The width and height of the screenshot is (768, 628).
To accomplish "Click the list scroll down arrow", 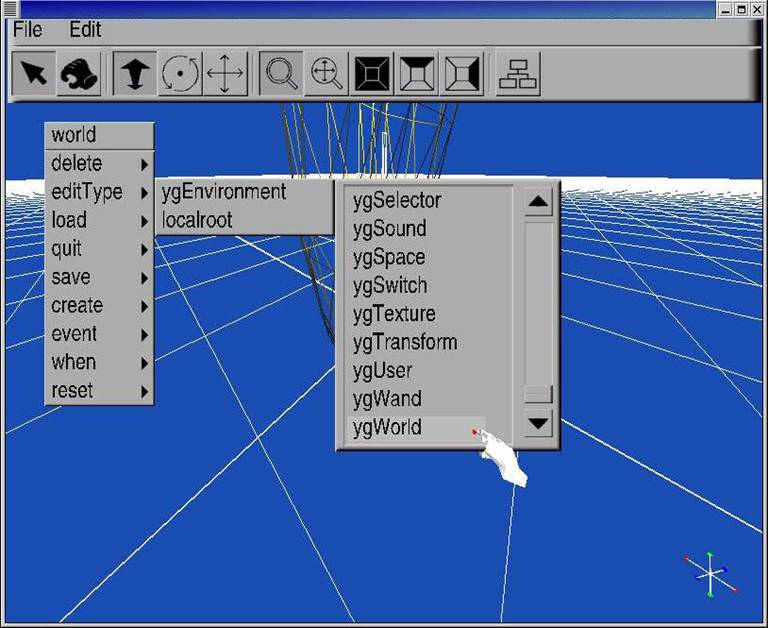I will click(538, 423).
